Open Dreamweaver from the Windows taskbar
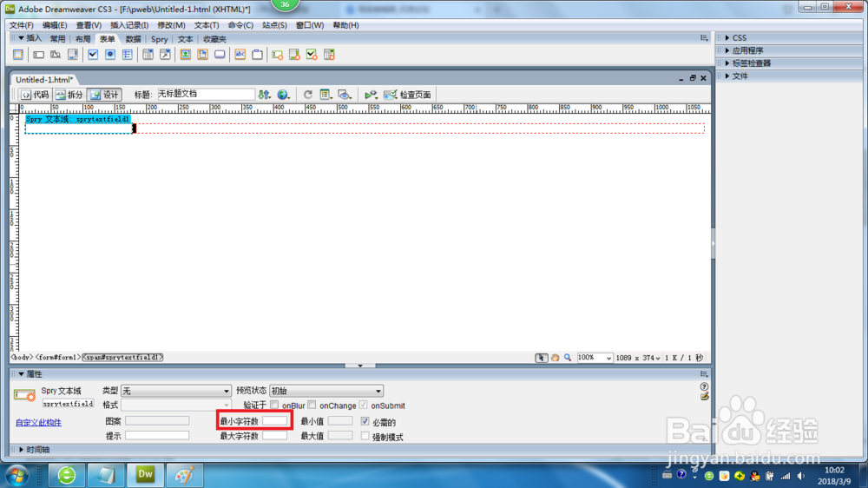 tap(145, 475)
